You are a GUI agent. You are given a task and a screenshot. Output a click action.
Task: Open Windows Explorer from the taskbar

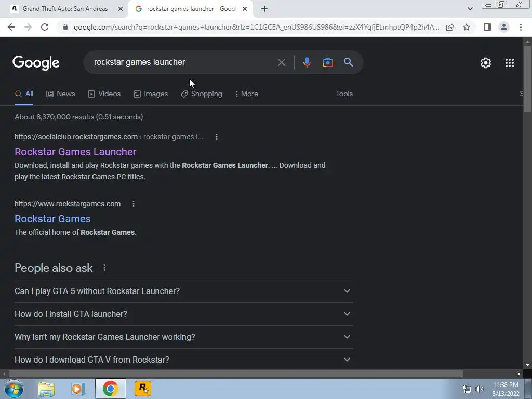click(46, 389)
